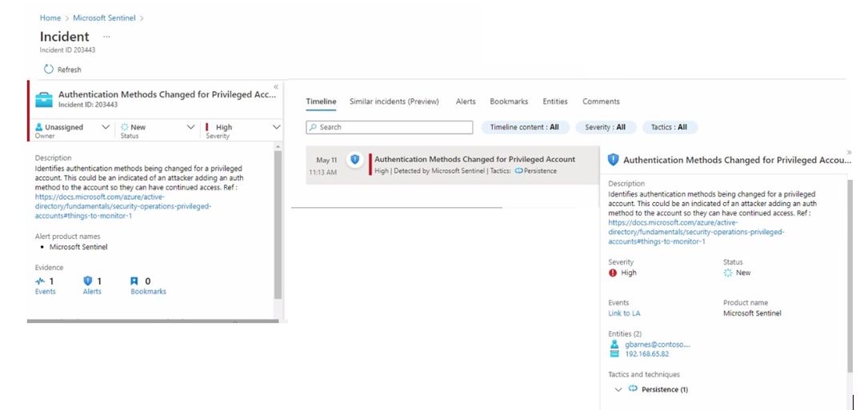Viewport: 868px width, 410px height.
Task: Open 192.168.65.82 entity link
Action: point(645,354)
